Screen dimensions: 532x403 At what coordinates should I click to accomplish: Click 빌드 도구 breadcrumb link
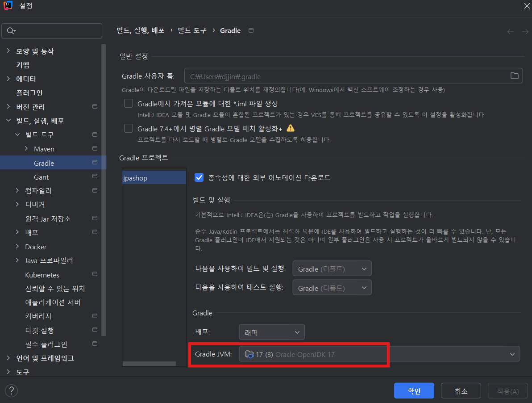click(x=192, y=30)
